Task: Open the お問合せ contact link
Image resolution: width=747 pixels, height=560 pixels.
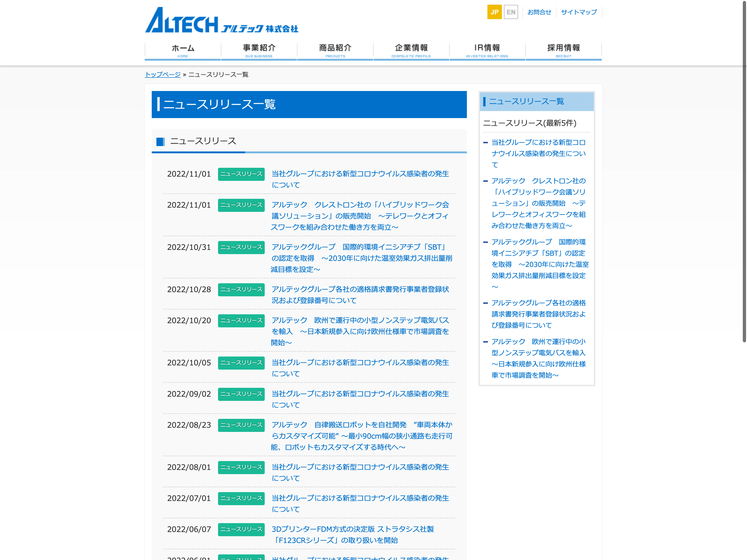Action: tap(539, 12)
